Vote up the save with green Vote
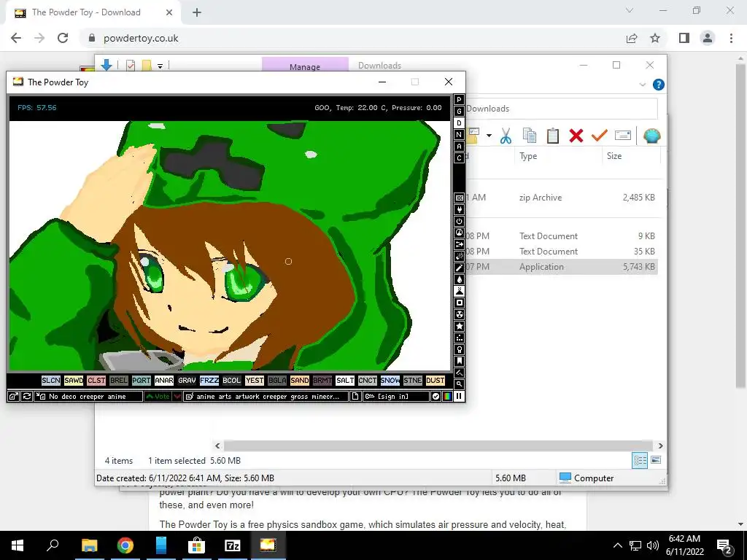The width and height of the screenshot is (747, 560). tap(158, 396)
